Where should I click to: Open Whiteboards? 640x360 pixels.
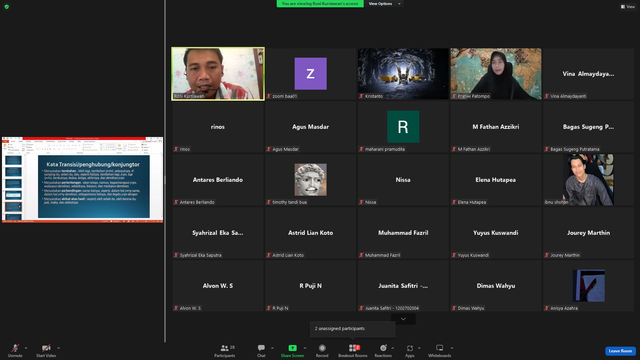440,350
